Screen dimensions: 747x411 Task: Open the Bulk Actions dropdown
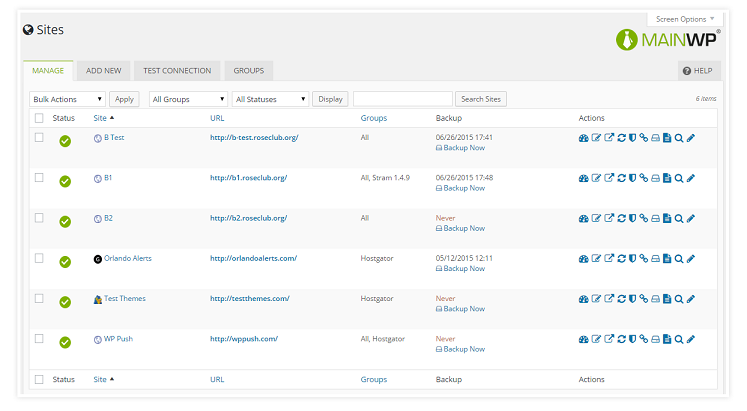coord(67,99)
